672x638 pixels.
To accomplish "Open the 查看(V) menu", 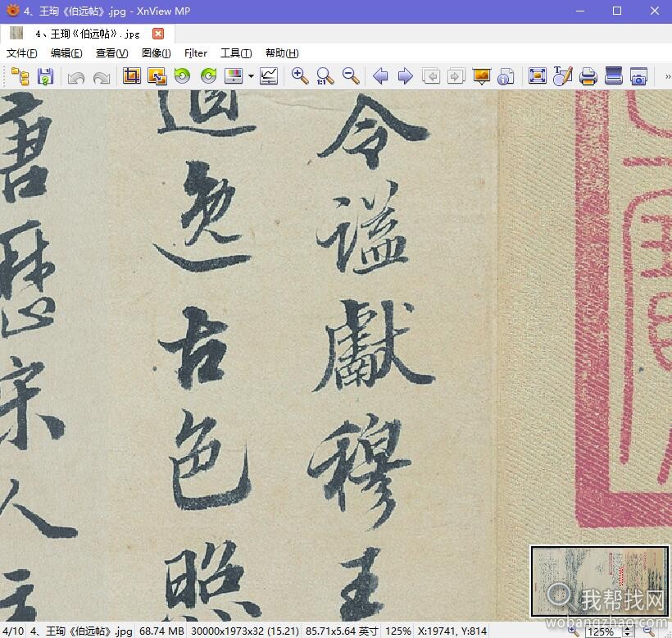I will point(111,53).
